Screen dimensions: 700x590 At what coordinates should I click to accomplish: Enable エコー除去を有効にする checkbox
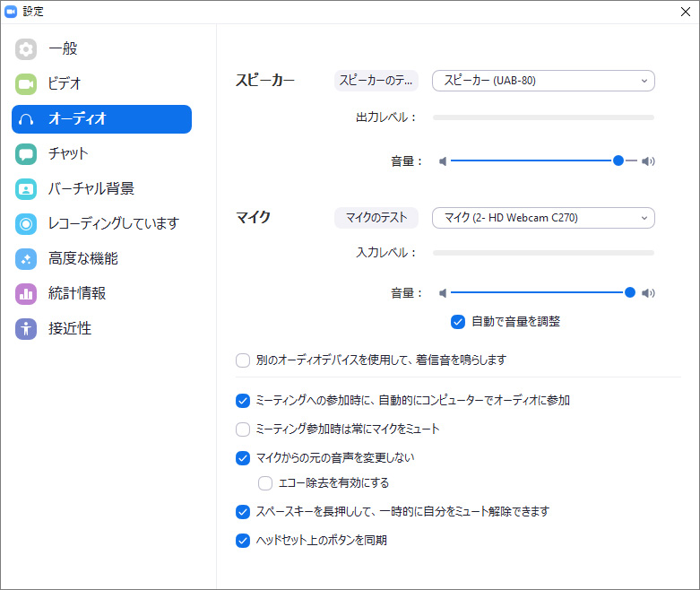pyautogui.click(x=265, y=483)
